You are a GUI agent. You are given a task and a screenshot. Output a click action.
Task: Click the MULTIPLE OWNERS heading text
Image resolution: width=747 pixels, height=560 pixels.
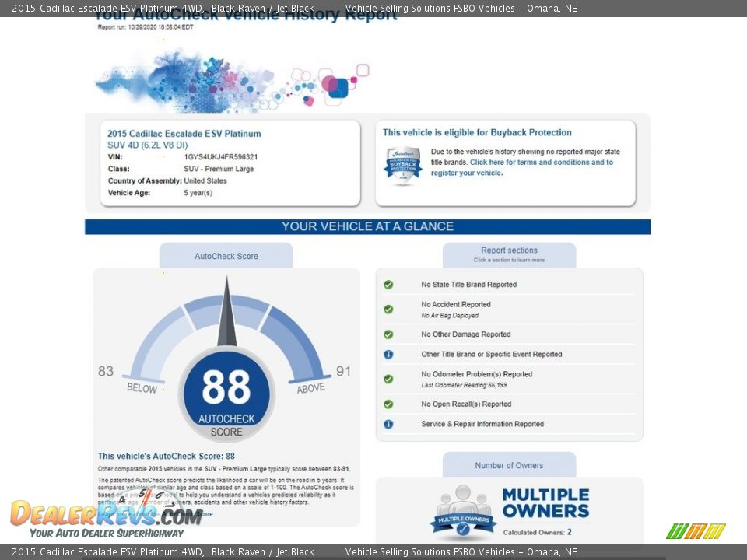point(546,503)
